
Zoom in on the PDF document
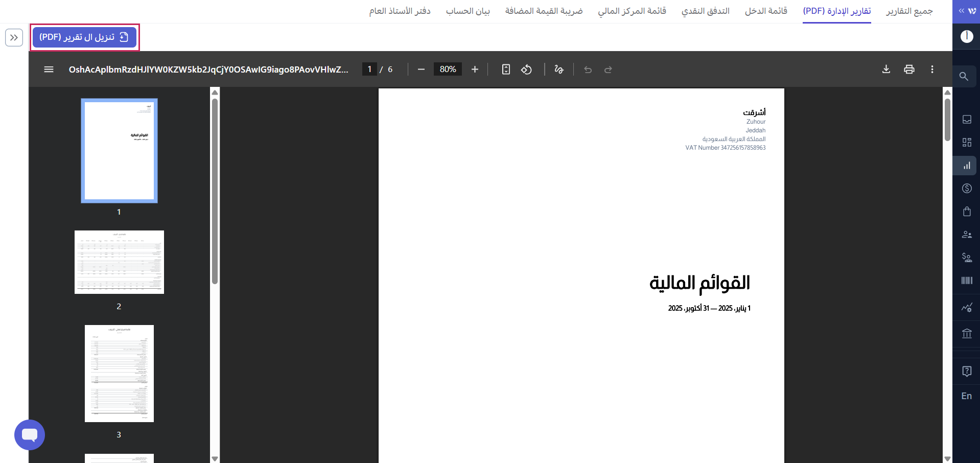tap(475, 70)
